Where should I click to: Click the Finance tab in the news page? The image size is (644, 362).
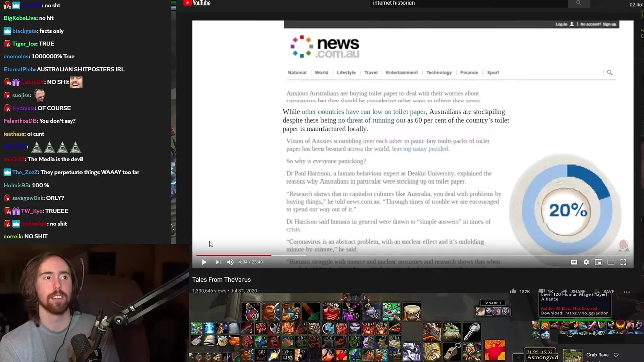469,72
